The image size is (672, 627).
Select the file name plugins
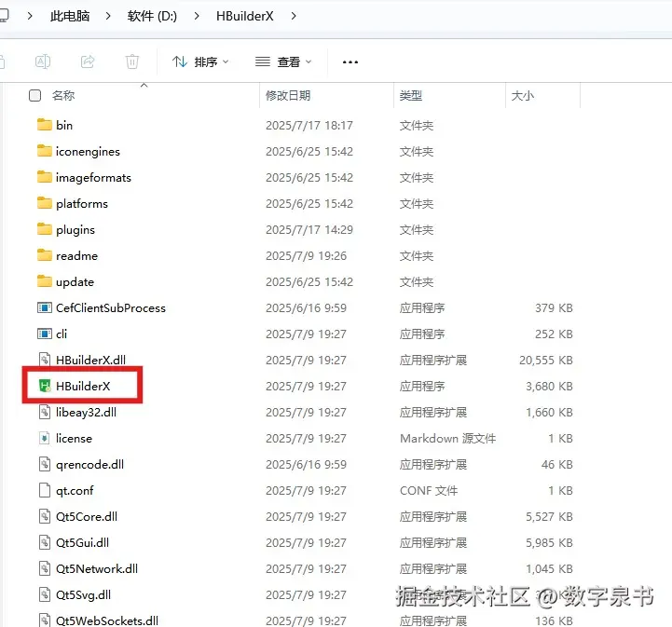pos(75,230)
